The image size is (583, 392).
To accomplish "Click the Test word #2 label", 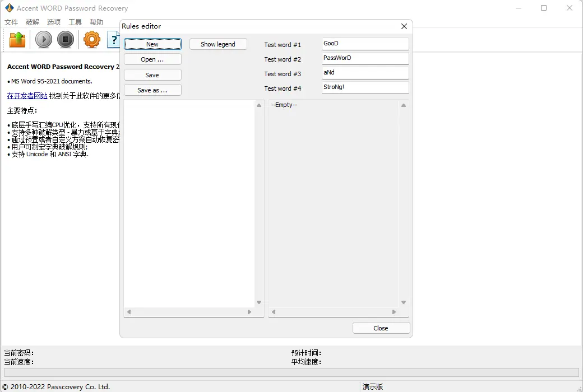I will pyautogui.click(x=283, y=59).
